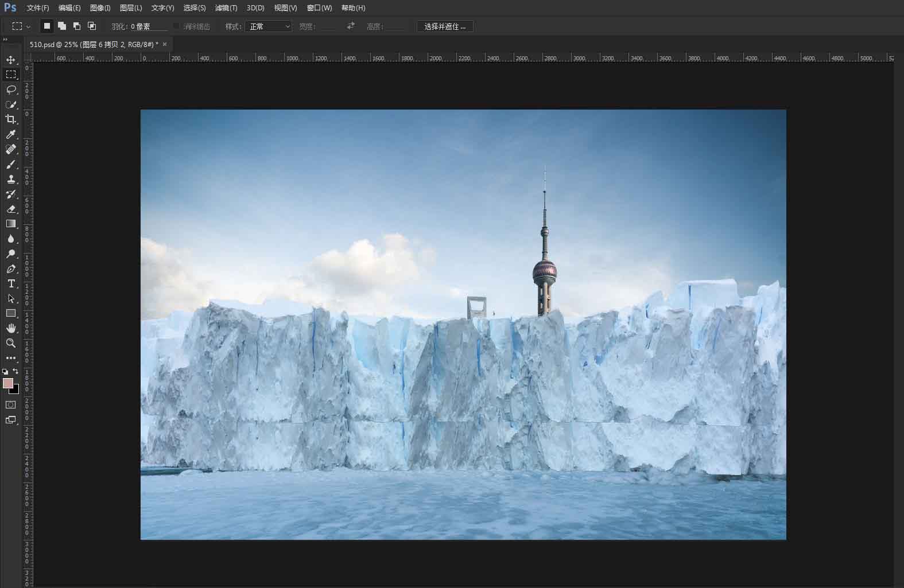
Task: Open the 帮助(H) menu
Action: (353, 8)
